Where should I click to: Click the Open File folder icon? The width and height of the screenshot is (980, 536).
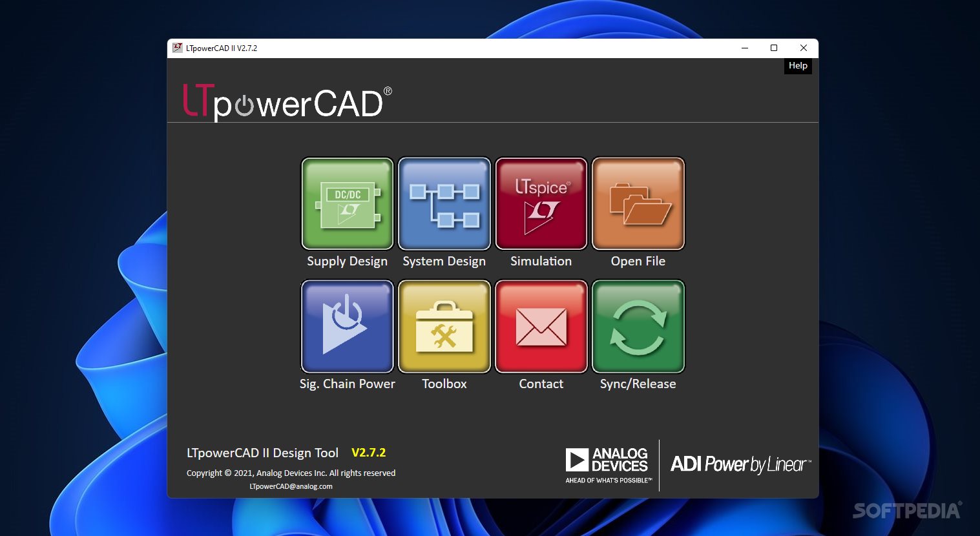tap(638, 203)
